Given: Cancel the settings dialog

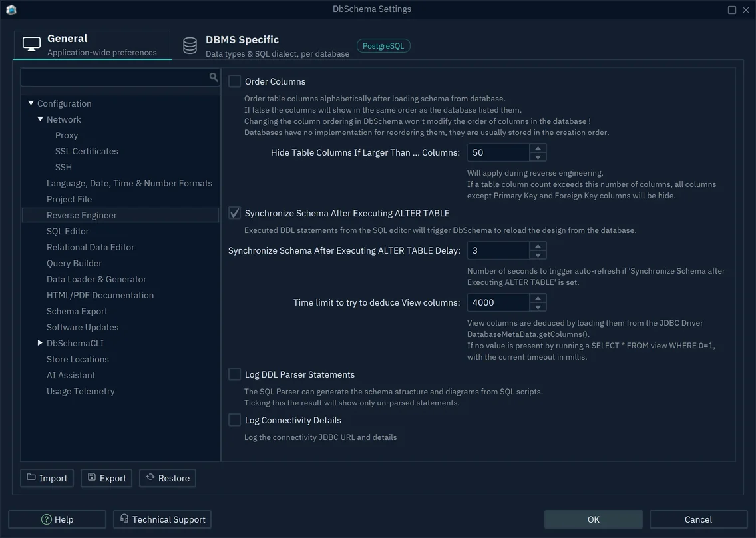Looking at the screenshot, I should pos(698,519).
